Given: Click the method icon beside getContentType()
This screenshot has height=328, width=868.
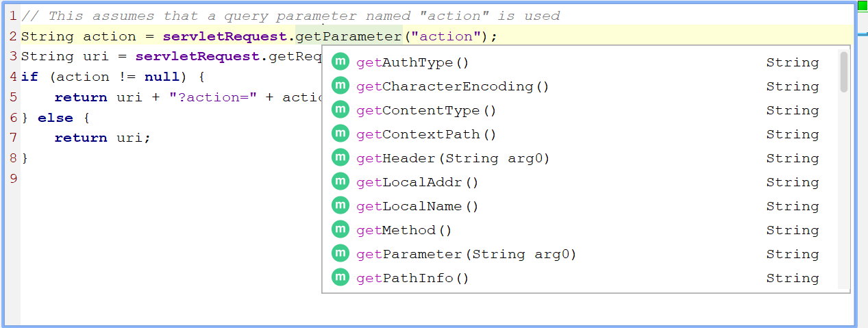Looking at the screenshot, I should coord(340,110).
